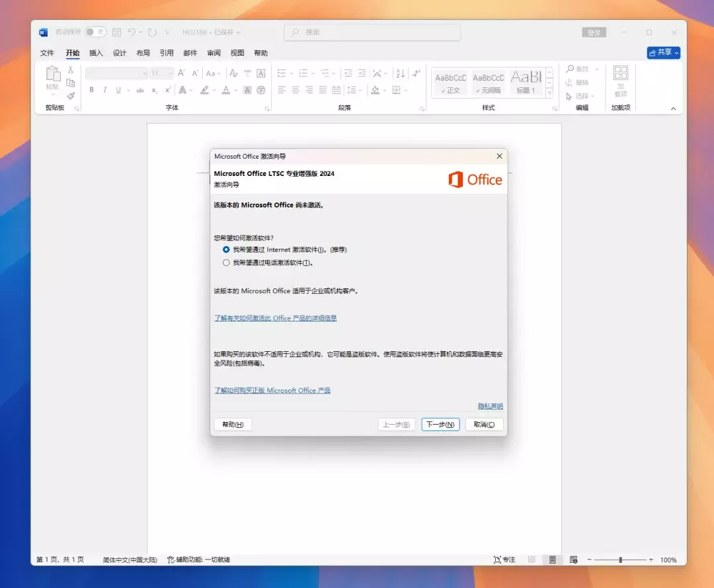Viewport: 714px width, 588px height.
Task: Click the Clear formatting icon
Action: (231, 73)
